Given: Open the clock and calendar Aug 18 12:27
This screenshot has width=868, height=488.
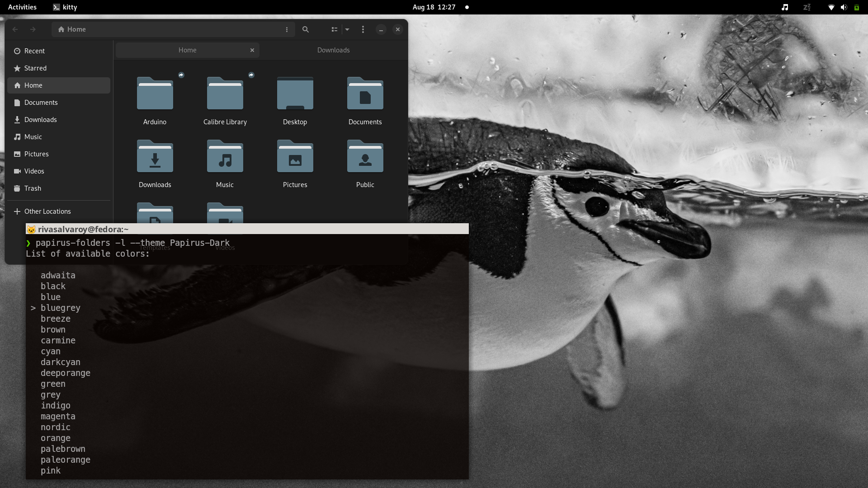Looking at the screenshot, I should [434, 7].
